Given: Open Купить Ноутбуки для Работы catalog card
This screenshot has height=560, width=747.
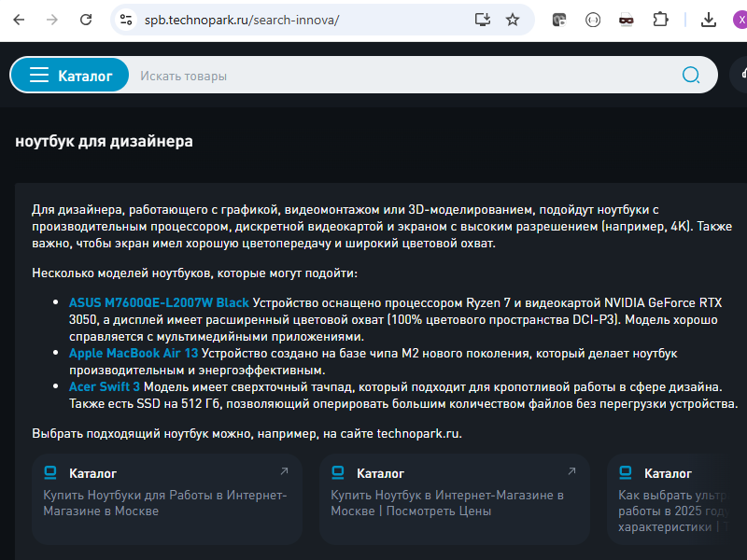Looking at the screenshot, I should coord(167,499).
